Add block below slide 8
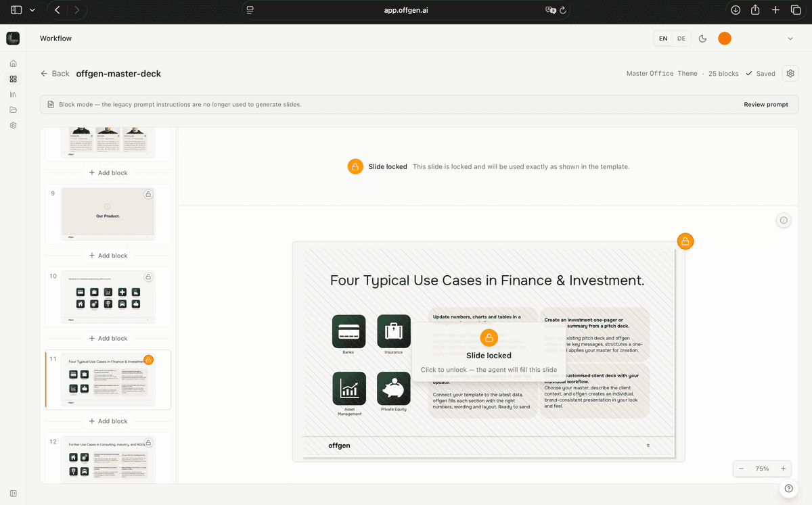 [x=108, y=173]
